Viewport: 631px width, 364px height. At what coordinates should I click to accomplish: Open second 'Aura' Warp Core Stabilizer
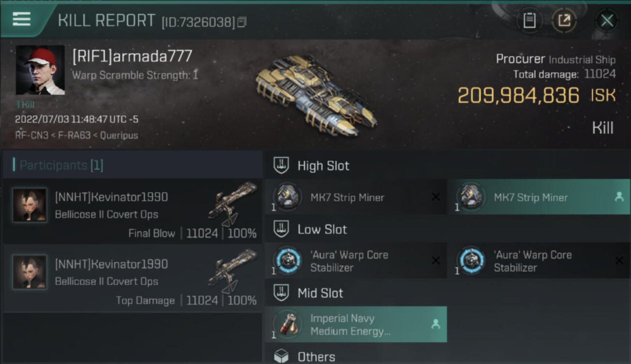point(539,261)
